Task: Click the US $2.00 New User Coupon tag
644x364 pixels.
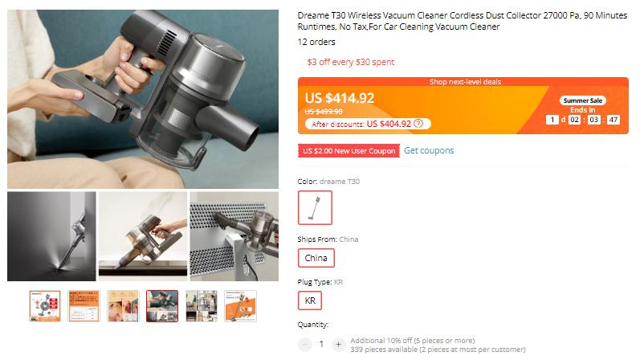Action: pyautogui.click(x=348, y=151)
